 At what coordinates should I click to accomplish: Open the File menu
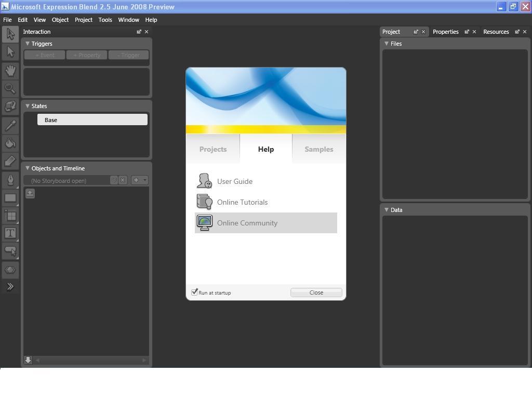7,20
